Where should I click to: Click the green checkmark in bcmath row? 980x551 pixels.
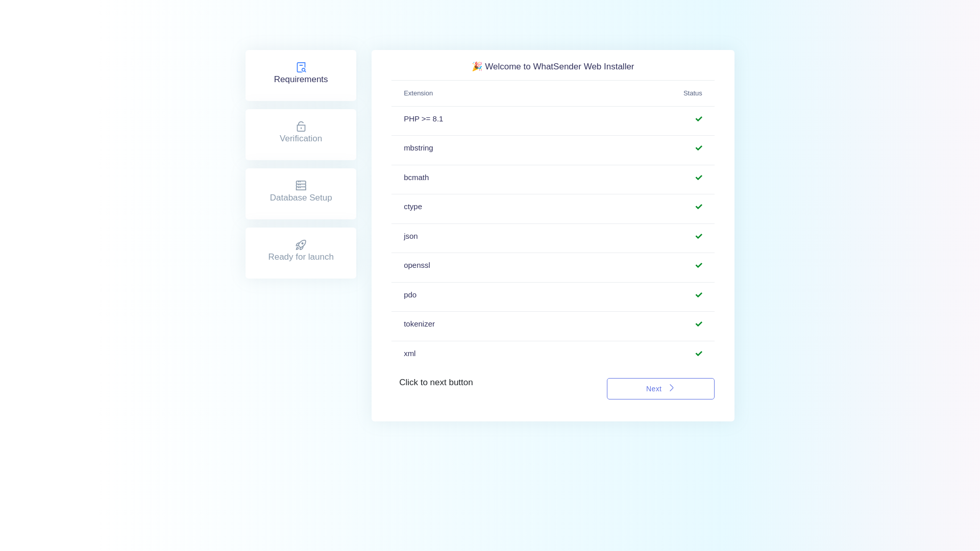(698, 178)
